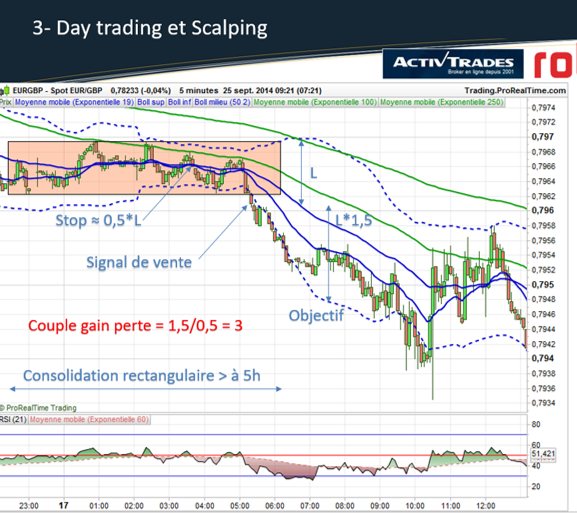Click Moyenne mobile (Exponentielle 60) RSI label

coord(89,420)
